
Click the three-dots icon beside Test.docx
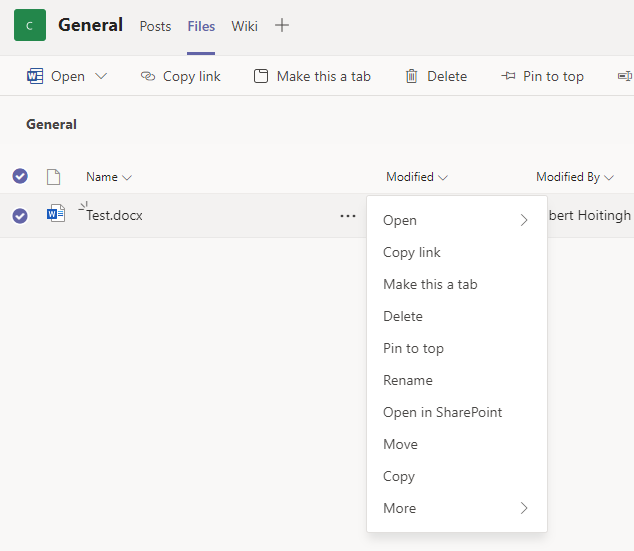tap(347, 215)
